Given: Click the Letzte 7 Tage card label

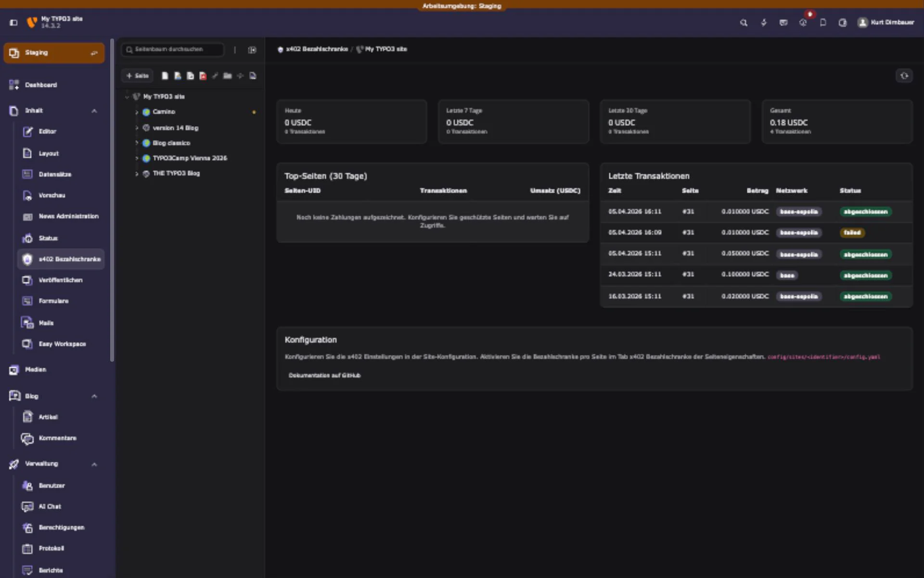Looking at the screenshot, I should click(x=464, y=111).
